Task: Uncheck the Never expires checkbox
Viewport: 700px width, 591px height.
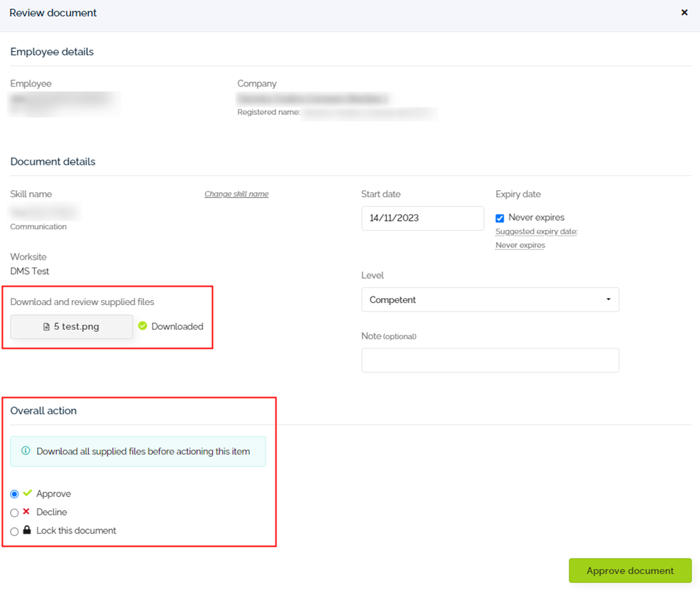Action: [500, 218]
